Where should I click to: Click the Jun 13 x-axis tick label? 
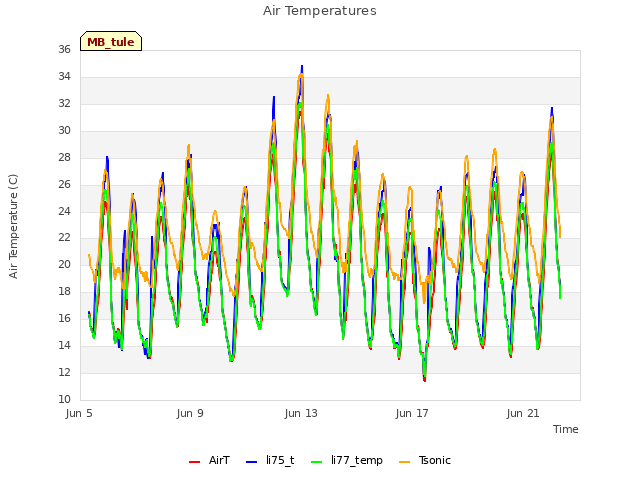[301, 413]
